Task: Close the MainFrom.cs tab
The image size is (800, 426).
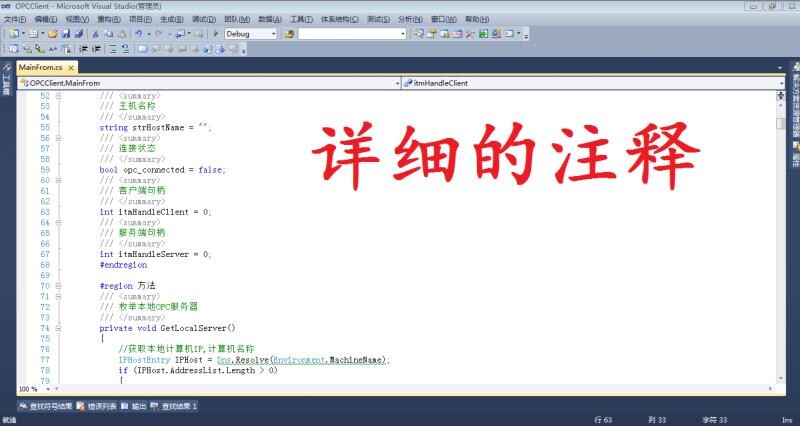Action: tap(71, 68)
